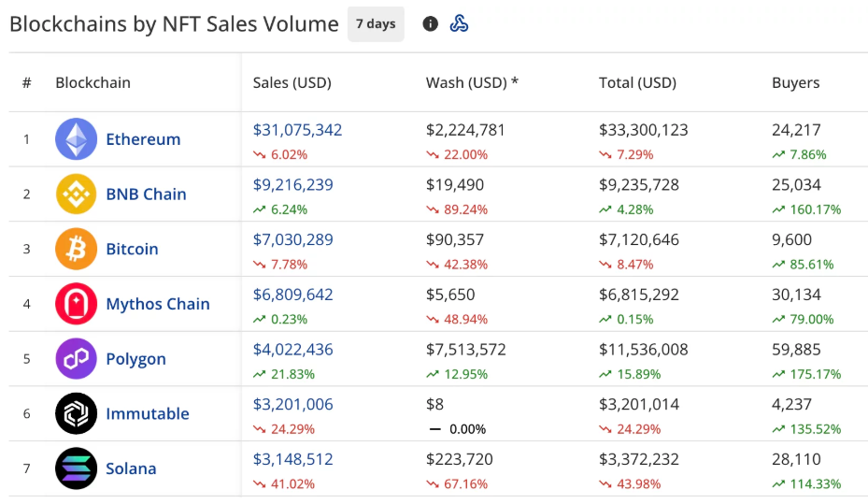The width and height of the screenshot is (868, 504).
Task: Click Solana sales value $3,148,512
Action: tap(292, 459)
